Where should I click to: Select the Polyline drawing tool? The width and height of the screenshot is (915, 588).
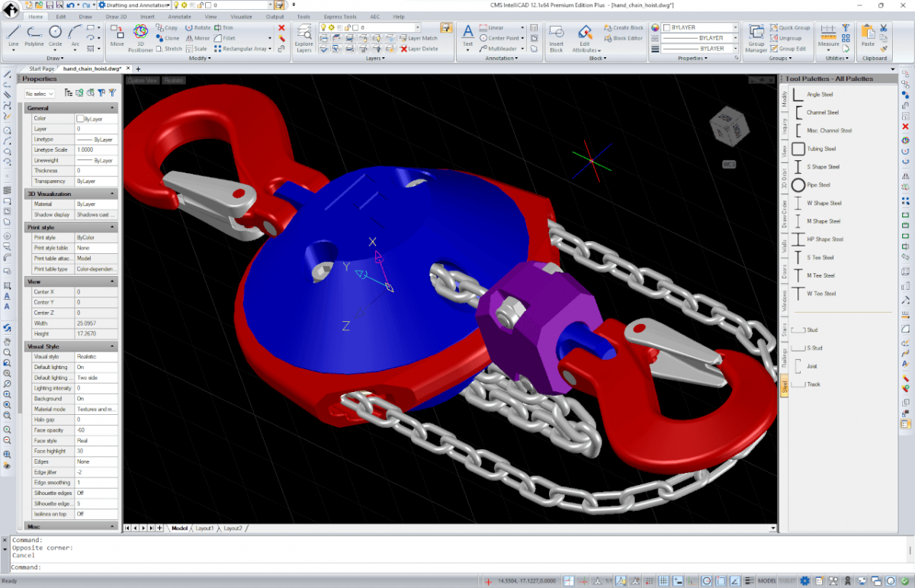tap(34, 35)
